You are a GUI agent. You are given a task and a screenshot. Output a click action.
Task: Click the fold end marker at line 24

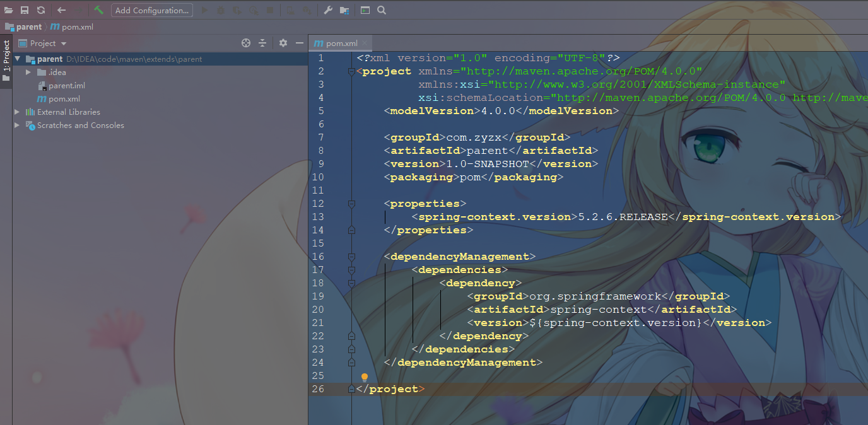(351, 363)
